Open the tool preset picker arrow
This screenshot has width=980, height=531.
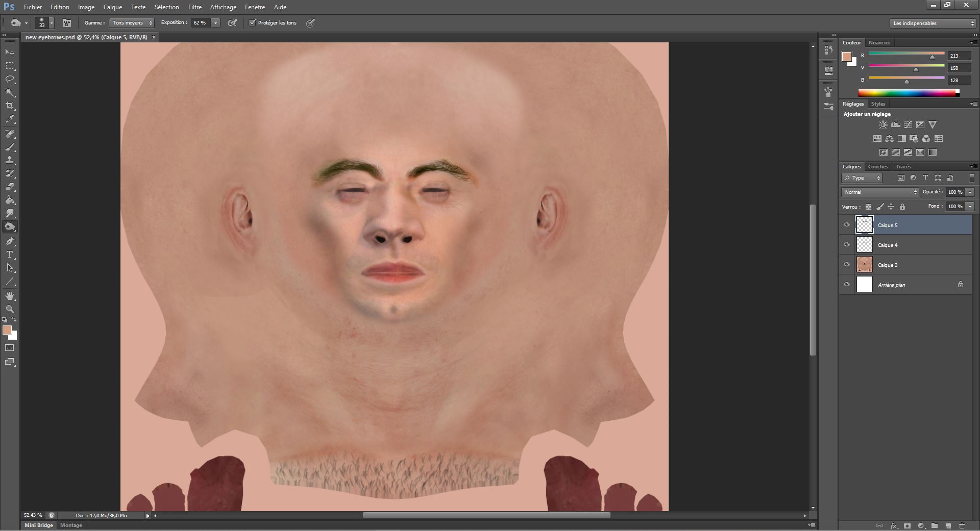pos(26,23)
